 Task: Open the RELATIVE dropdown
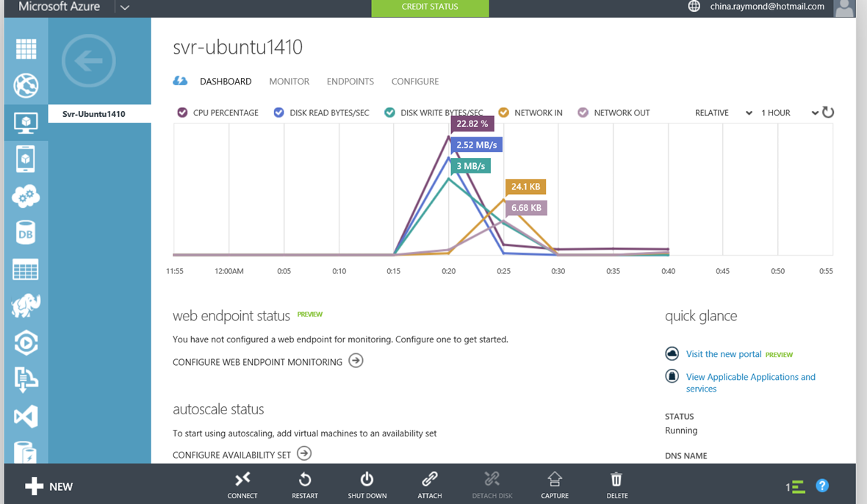point(723,112)
